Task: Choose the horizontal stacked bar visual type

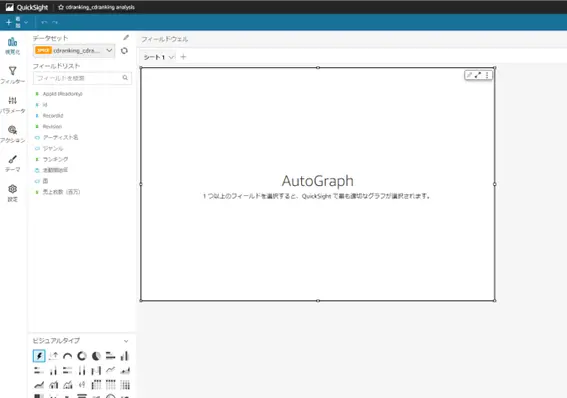Action: (39, 371)
